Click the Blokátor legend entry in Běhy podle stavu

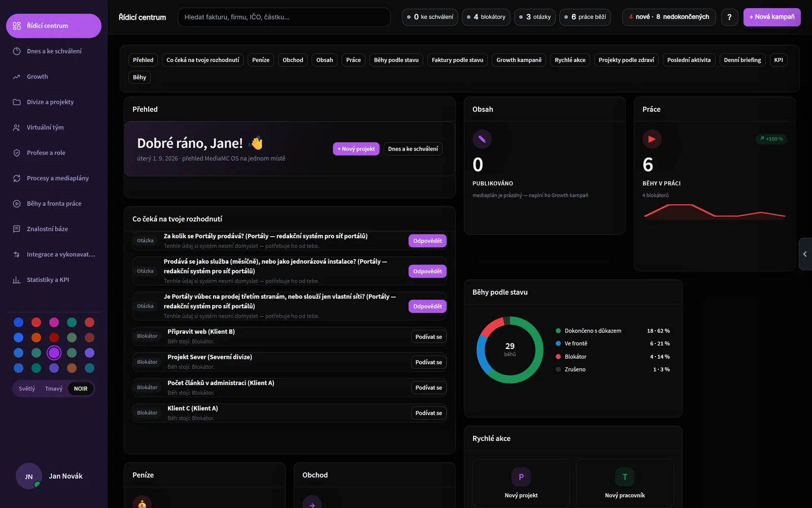[613, 357]
